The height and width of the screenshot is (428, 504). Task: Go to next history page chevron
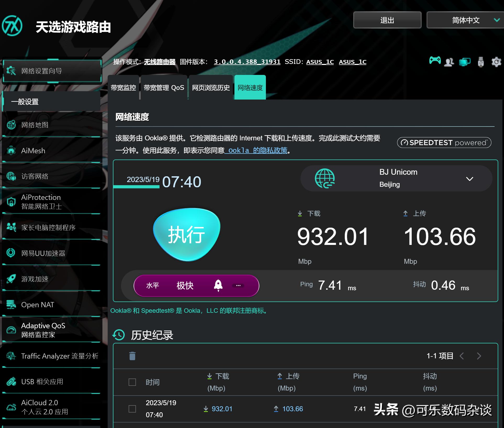click(x=479, y=356)
